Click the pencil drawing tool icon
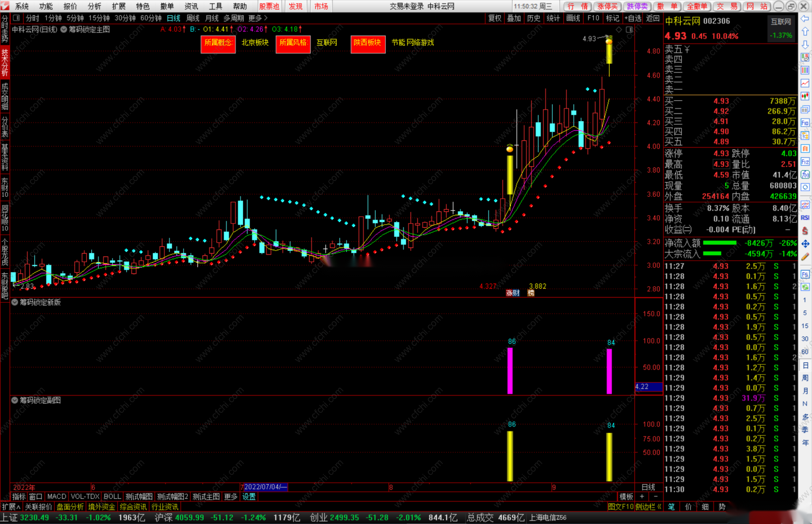Screen dimensions: 812x524 click(805, 257)
